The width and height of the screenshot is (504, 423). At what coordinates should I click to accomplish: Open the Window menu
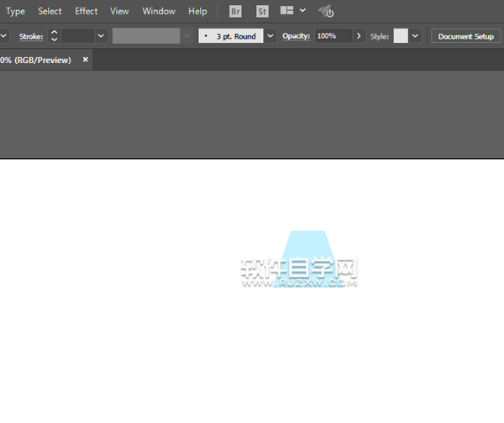pos(159,12)
